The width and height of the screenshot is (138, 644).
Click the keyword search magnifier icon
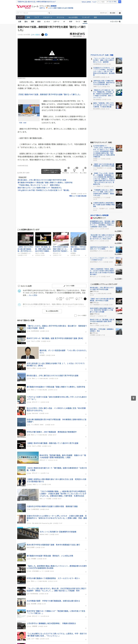pos(49,13)
